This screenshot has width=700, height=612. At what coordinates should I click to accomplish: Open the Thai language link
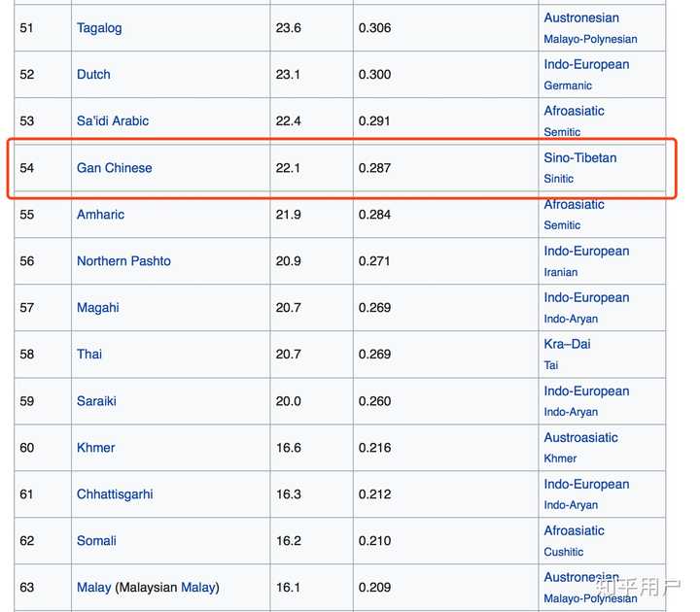coord(89,355)
